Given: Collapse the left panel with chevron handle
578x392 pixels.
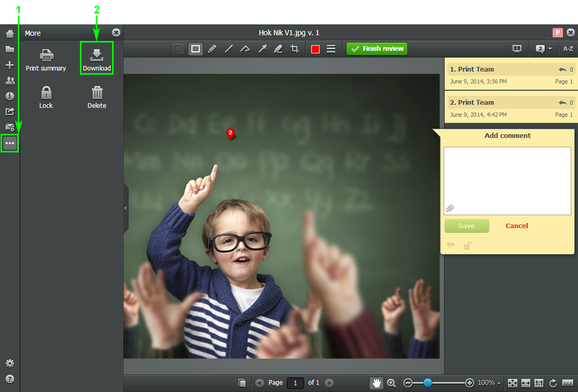Looking at the screenshot, I should pyautogui.click(x=126, y=208).
